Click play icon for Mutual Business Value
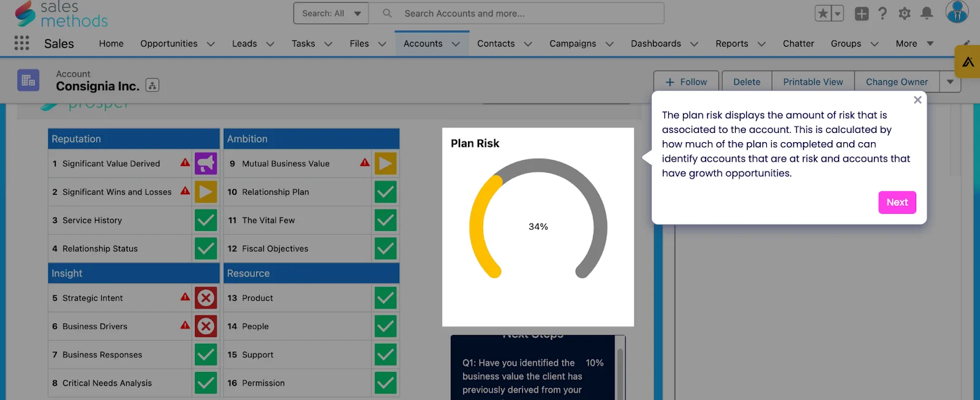 [386, 164]
